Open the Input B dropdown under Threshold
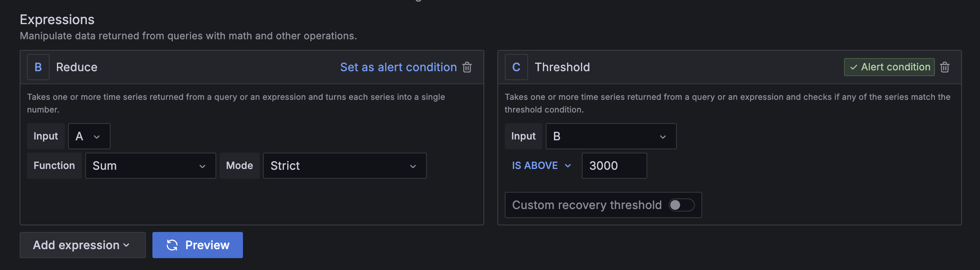 pyautogui.click(x=610, y=136)
